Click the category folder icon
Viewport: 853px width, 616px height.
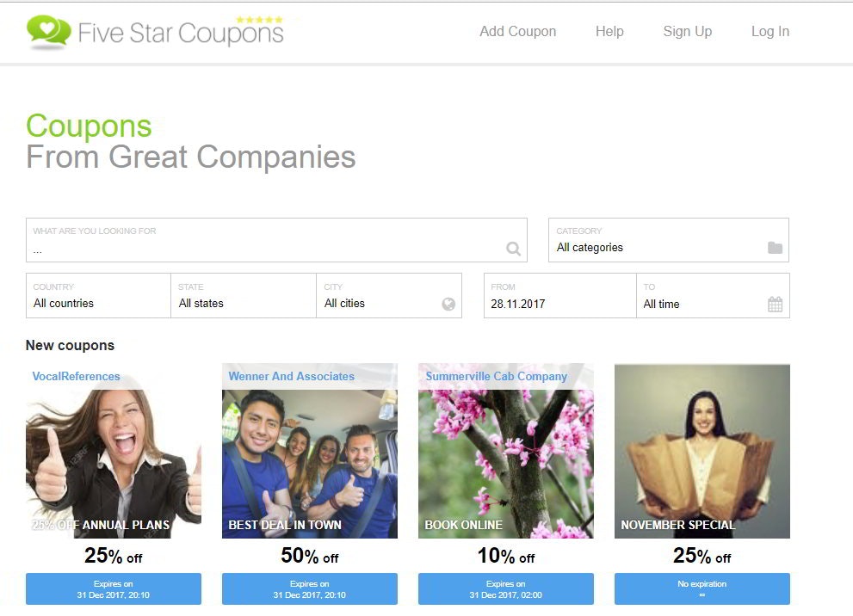775,248
